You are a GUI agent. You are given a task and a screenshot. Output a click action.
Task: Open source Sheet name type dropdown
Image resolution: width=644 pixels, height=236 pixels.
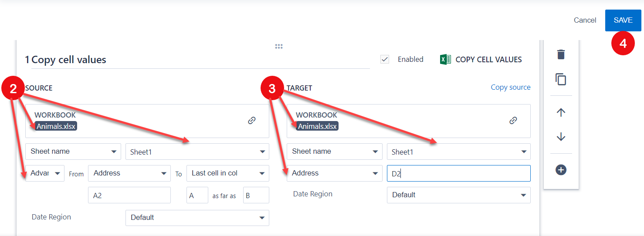(73, 152)
